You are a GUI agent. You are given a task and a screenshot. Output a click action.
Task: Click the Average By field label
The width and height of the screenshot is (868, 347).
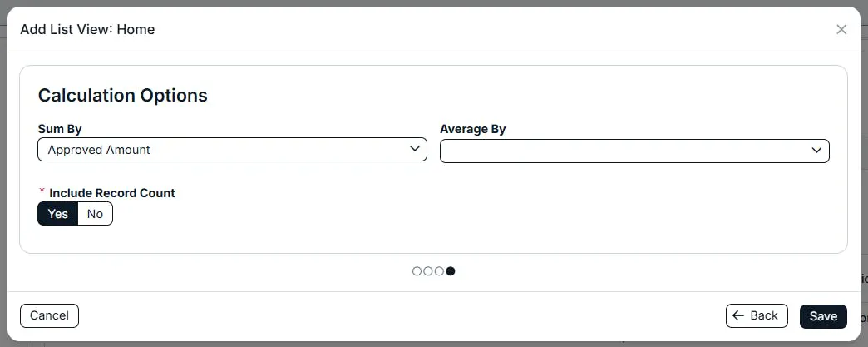click(473, 129)
